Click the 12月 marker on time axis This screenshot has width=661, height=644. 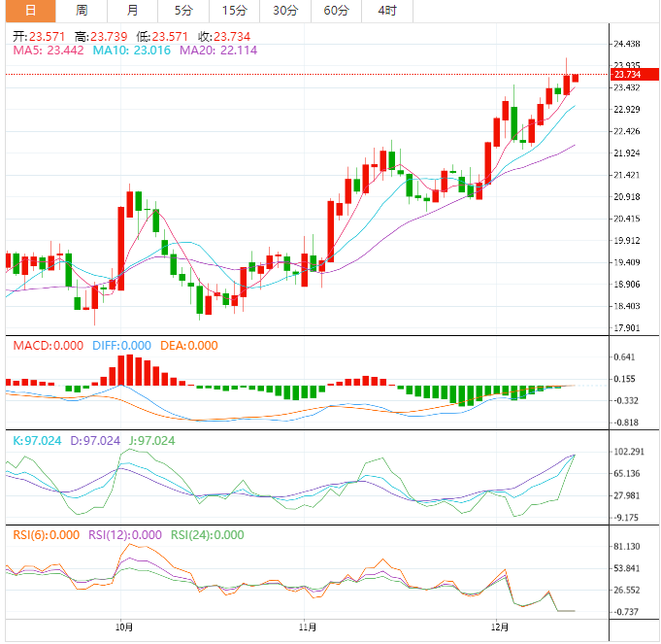[x=500, y=628]
